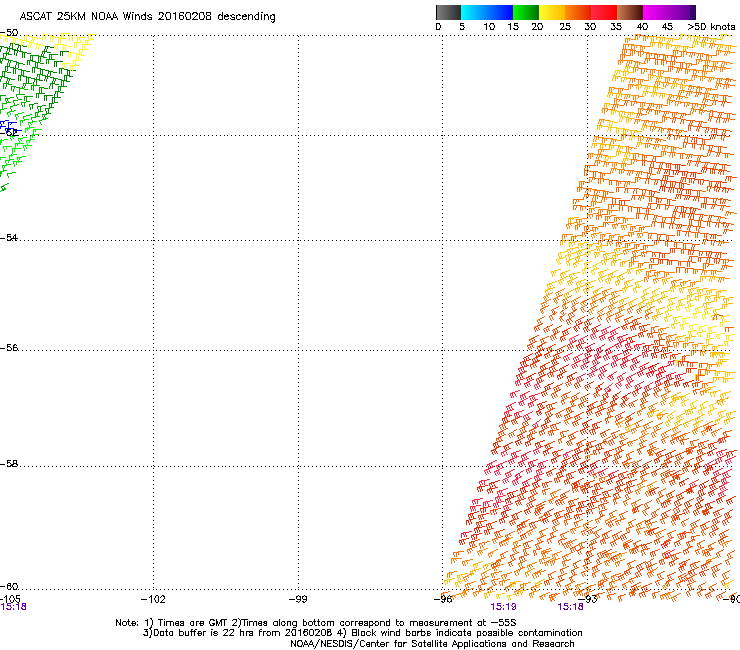Click the green segment of the color bar
Image resolution: width=740 pixels, height=650 pixels.
pos(526,12)
